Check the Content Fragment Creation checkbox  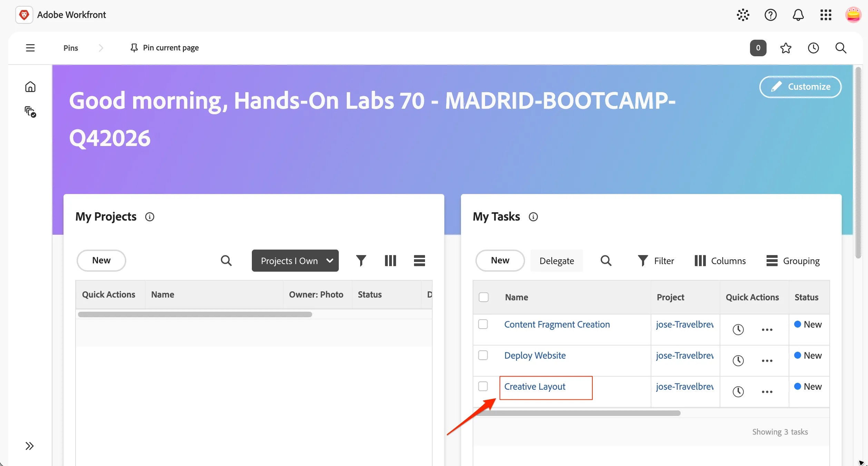(x=483, y=324)
